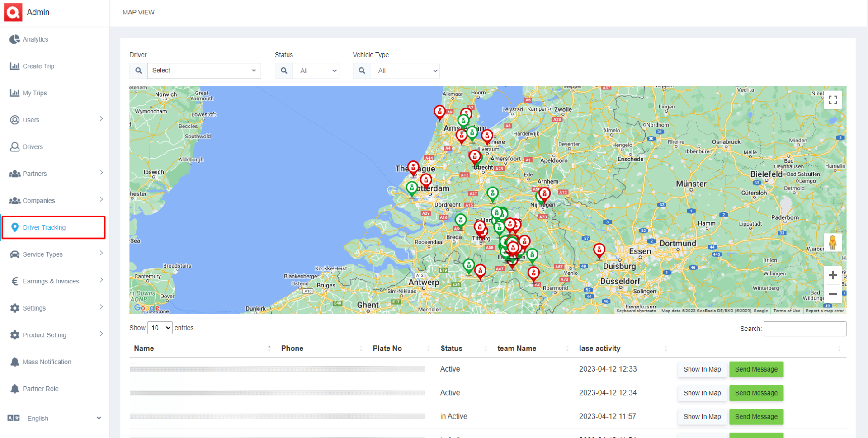Click the Euro earnings icon
The width and height of the screenshot is (868, 438).
coord(15,281)
